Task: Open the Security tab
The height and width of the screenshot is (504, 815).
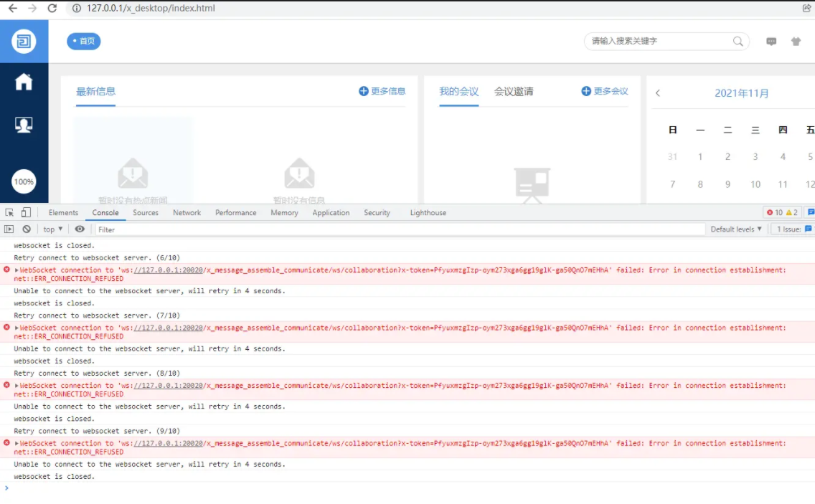Action: [377, 212]
